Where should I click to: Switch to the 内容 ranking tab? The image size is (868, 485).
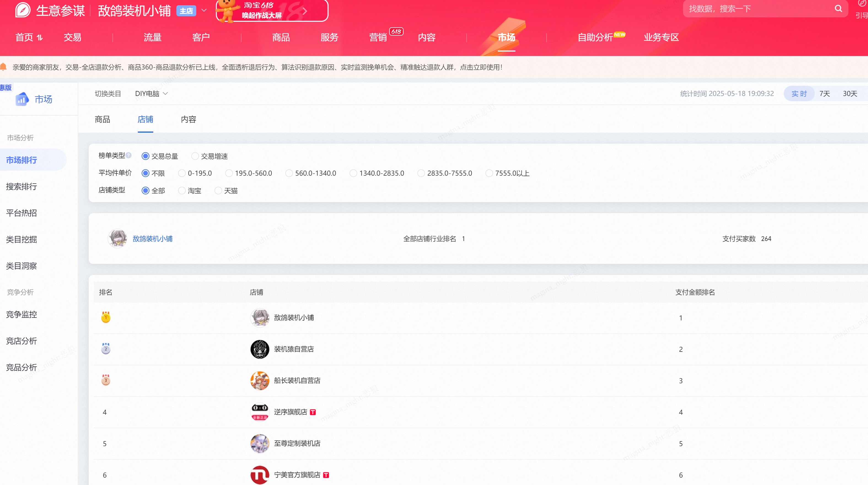point(188,119)
